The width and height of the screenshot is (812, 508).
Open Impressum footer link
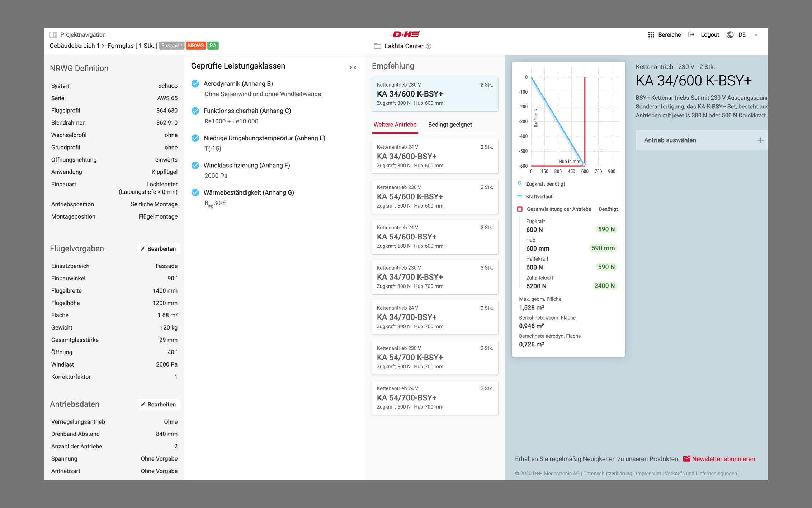point(648,474)
